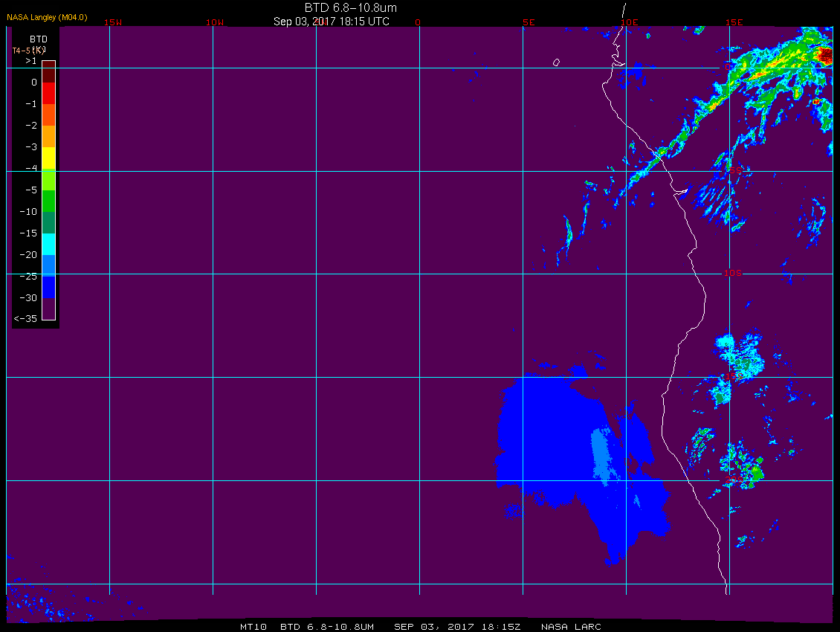
Task: Click the '-1' legend value
Action: [31, 104]
